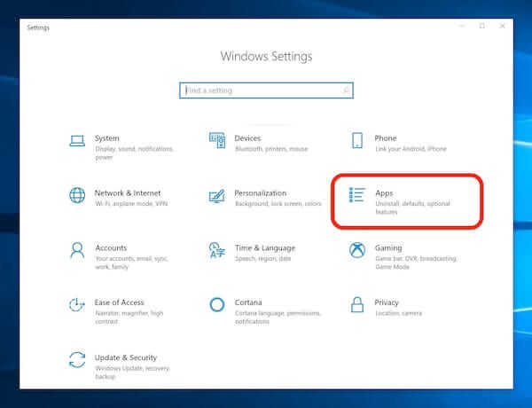Screen dimensions: 532x408
Task: Open the Gaming Xbox icon
Action: [357, 250]
